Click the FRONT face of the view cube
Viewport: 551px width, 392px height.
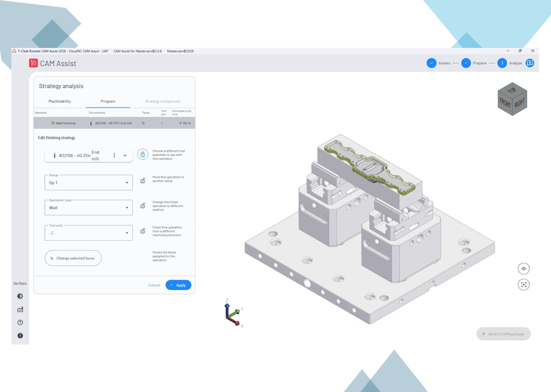[506, 103]
